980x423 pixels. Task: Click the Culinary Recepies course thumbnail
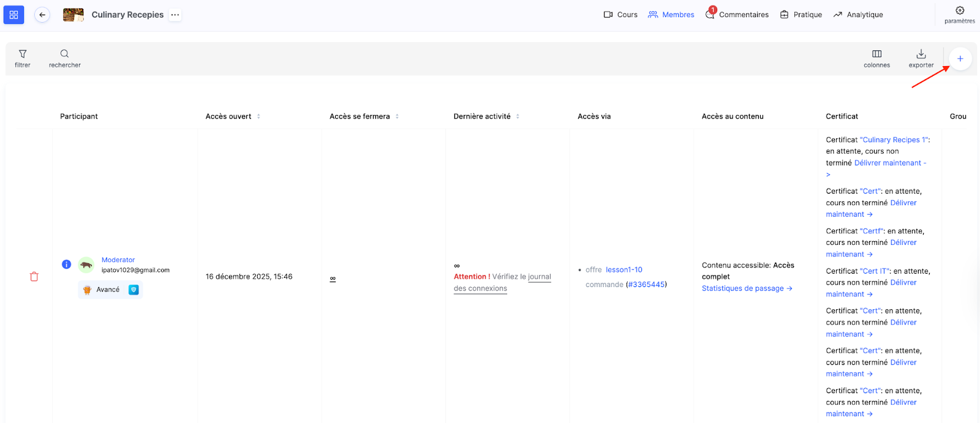pos(73,15)
